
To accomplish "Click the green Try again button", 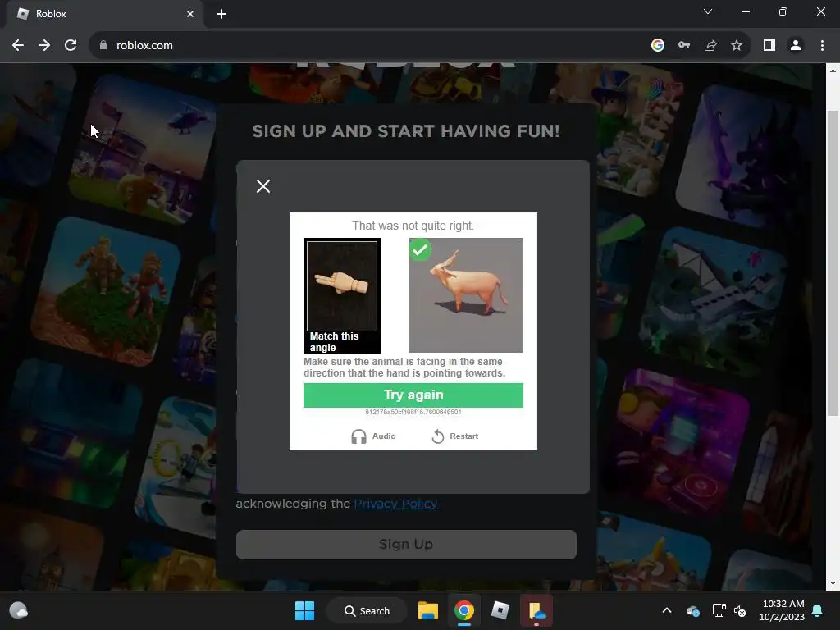I will point(413,395).
